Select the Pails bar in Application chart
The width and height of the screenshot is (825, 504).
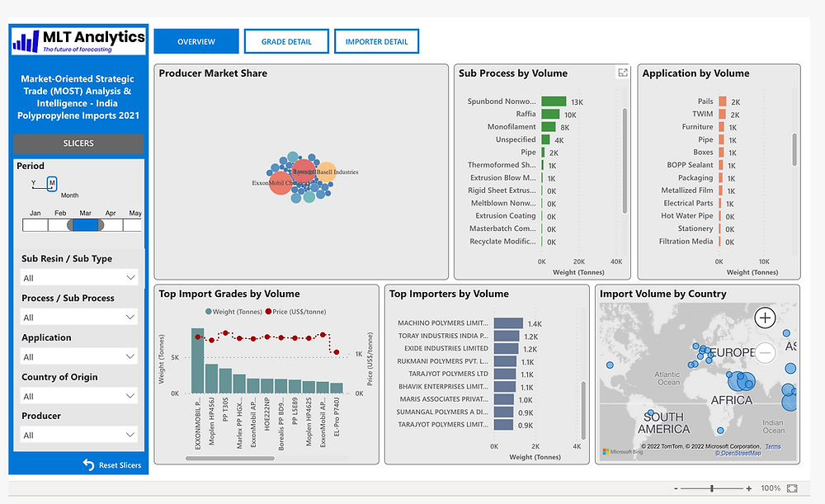(x=723, y=101)
